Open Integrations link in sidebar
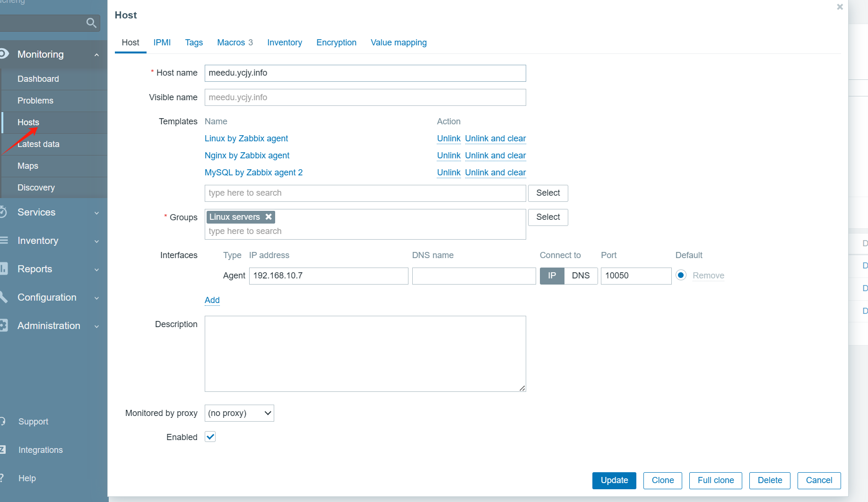This screenshot has width=868, height=502. tap(40, 450)
